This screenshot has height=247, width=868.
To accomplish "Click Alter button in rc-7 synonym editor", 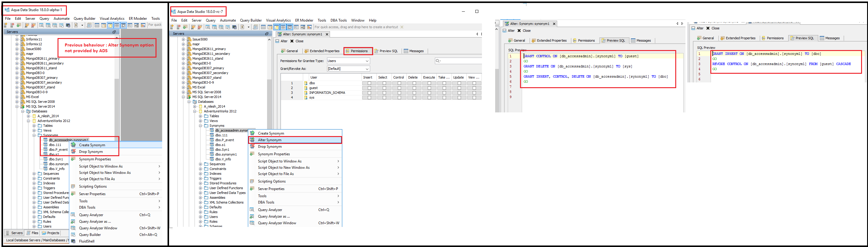I will 281,41.
